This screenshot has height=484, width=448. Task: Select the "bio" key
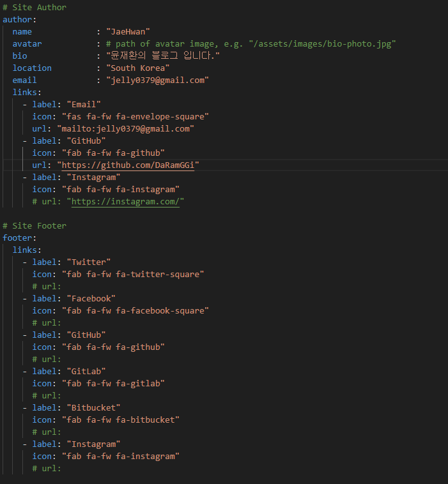pyautogui.click(x=20, y=56)
